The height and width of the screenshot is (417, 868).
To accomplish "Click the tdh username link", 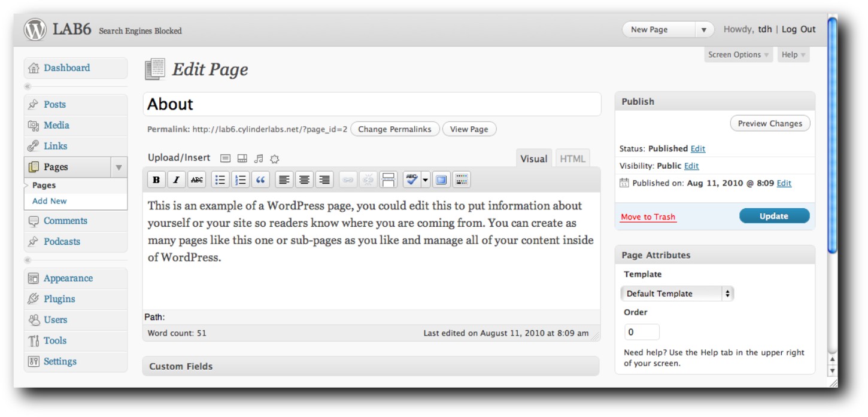I will coord(765,29).
